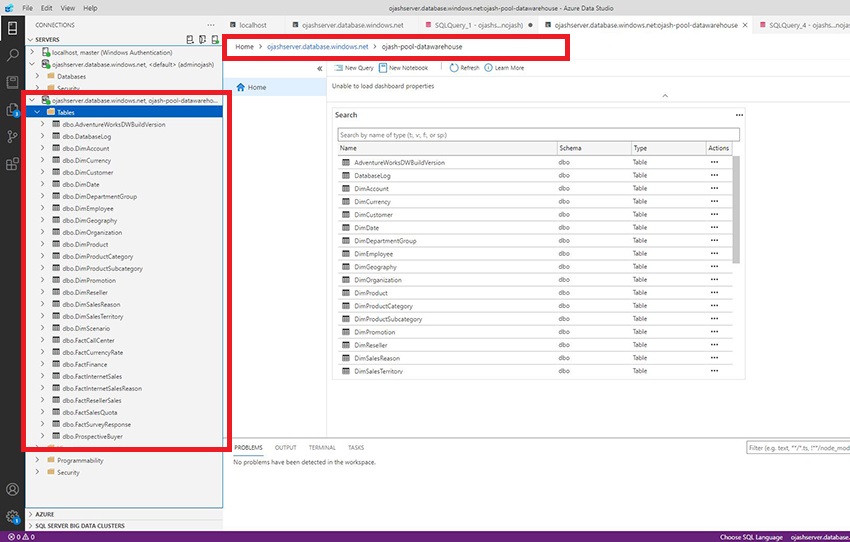Open the Manage gear icon
This screenshot has height=542, width=850.
[x=12, y=517]
